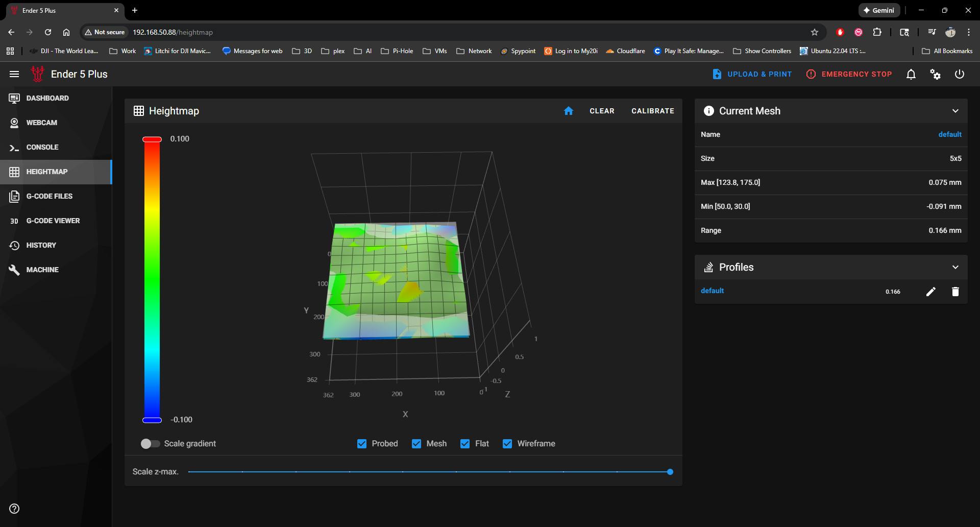Click the Emergency Stop button

(849, 74)
